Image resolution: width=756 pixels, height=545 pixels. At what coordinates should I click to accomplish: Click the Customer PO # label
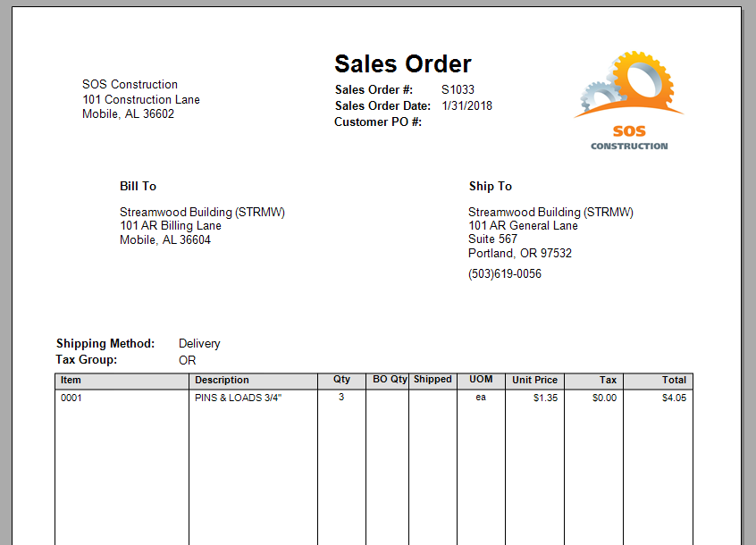(378, 122)
